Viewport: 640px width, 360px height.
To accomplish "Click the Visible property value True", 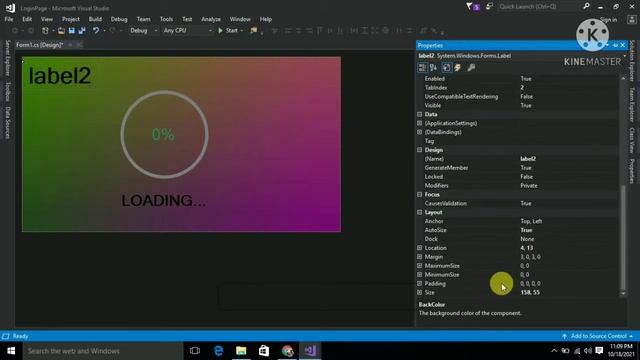I will click(526, 105).
